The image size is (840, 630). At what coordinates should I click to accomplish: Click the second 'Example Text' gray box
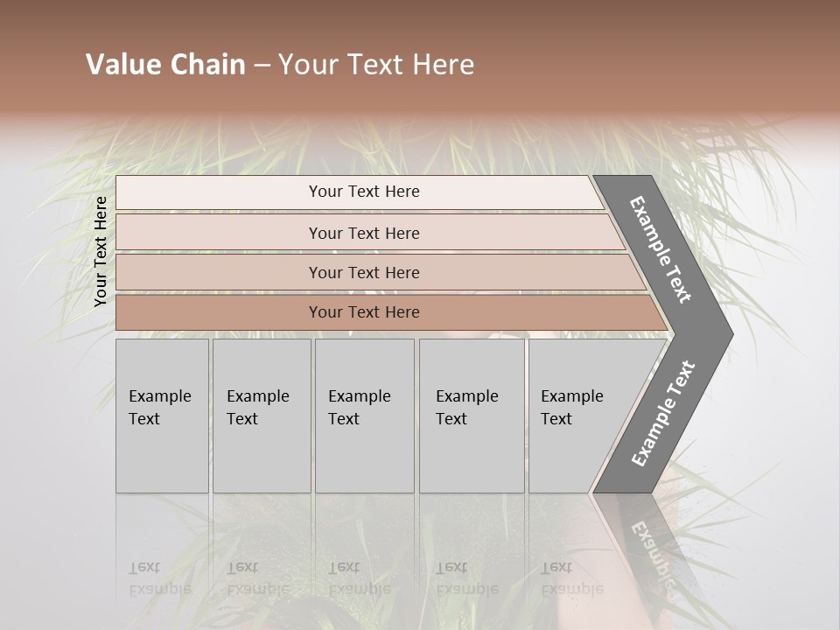coord(262,416)
